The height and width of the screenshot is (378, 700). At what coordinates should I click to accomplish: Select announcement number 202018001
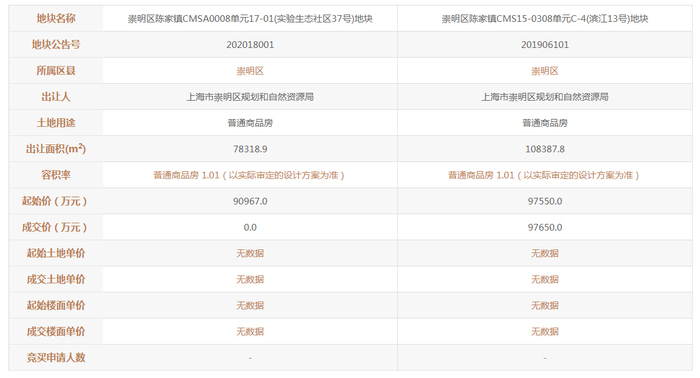pos(250,45)
